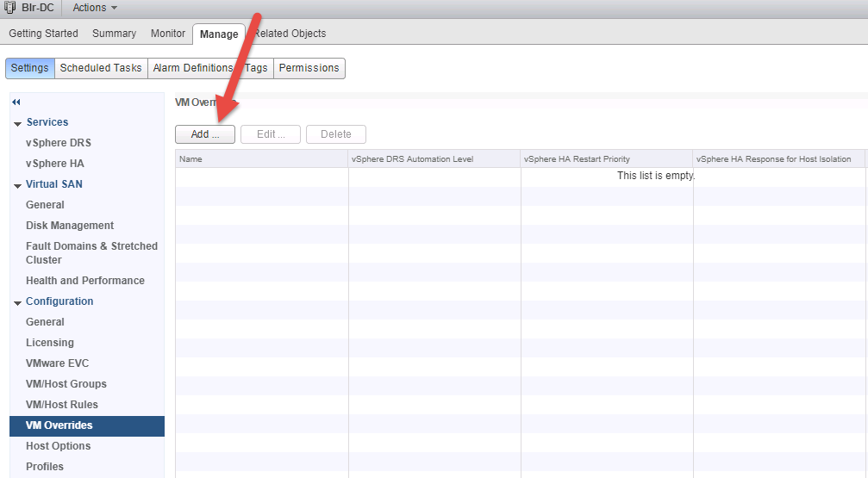Viewport: 868px width, 478px height.
Task: Collapse the left navigation pane arrows
Action: 16,102
